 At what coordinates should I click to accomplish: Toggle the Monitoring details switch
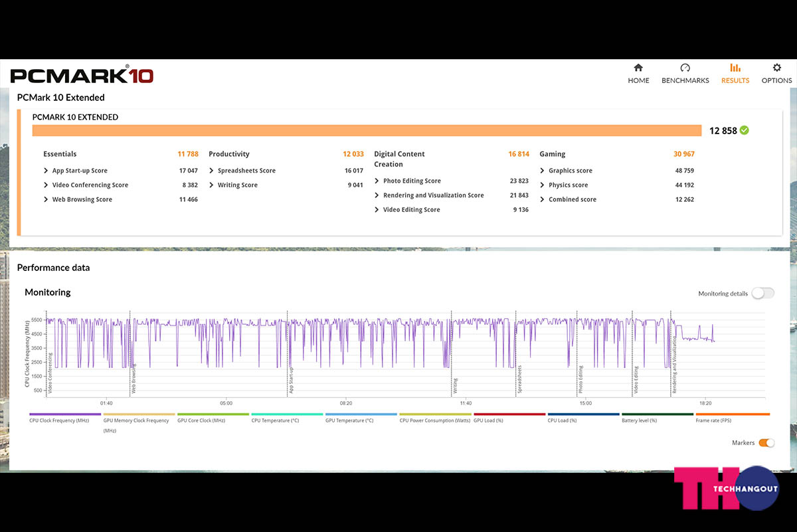[x=763, y=293]
